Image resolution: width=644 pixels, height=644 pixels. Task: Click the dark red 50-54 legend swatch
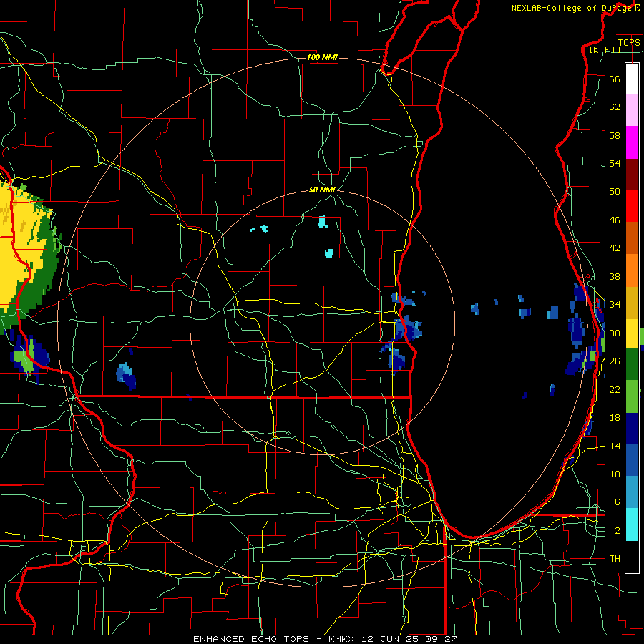pyautogui.click(x=632, y=174)
